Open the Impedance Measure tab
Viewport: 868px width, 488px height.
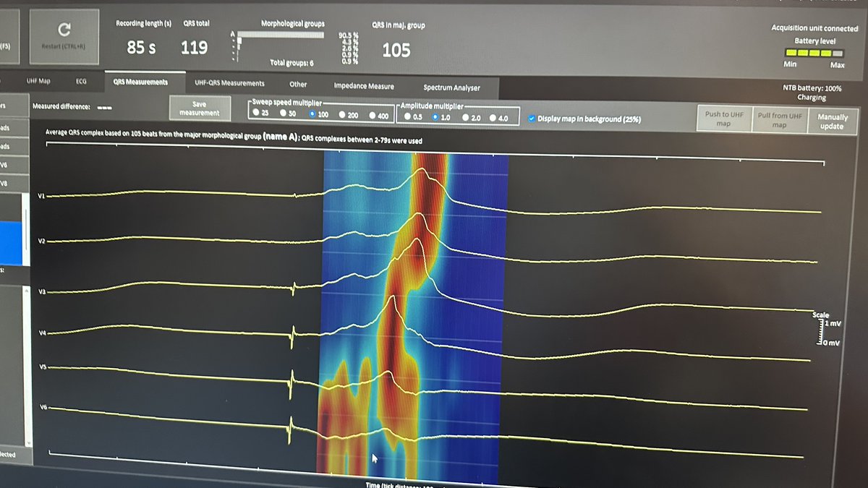click(364, 86)
